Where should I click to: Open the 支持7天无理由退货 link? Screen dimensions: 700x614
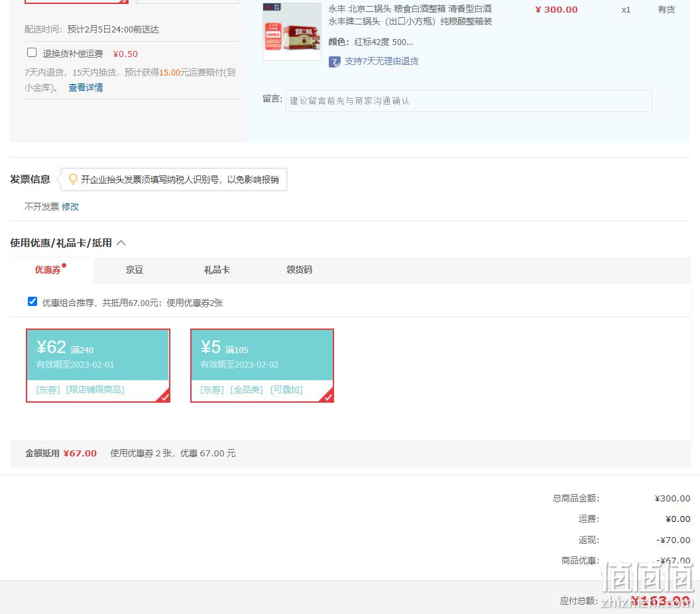(382, 61)
